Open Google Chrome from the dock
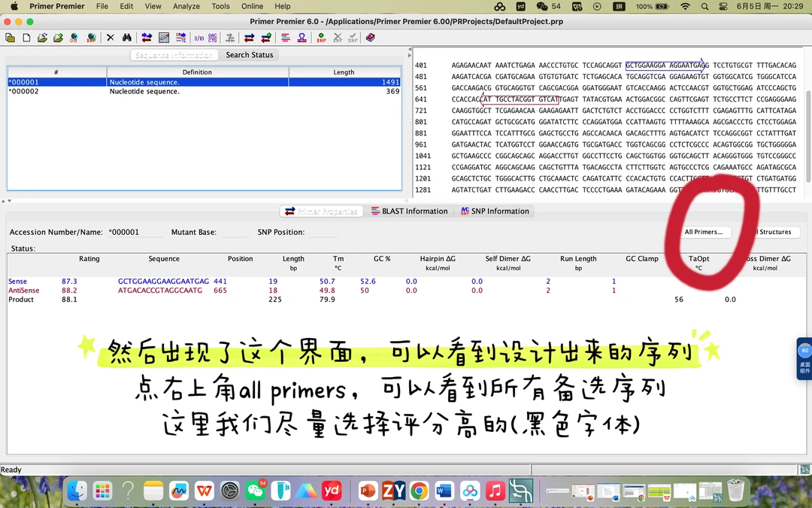The width and height of the screenshot is (812, 508). (419, 491)
